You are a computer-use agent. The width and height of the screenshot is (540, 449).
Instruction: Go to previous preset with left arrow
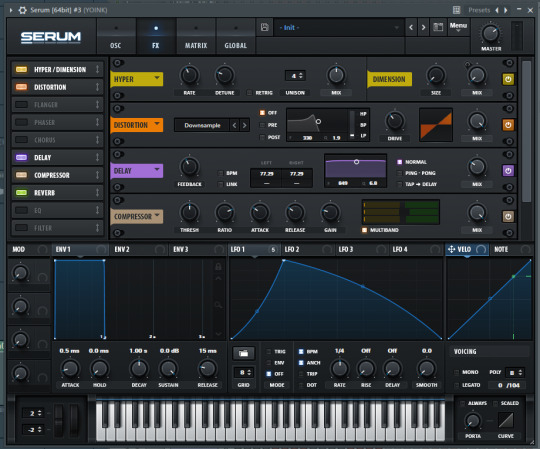(411, 27)
